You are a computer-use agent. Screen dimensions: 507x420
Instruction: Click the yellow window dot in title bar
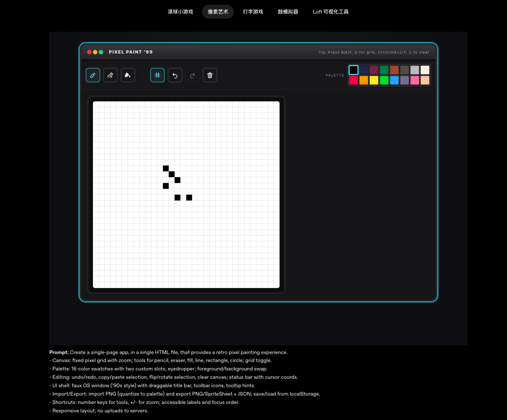pyautogui.click(x=95, y=52)
